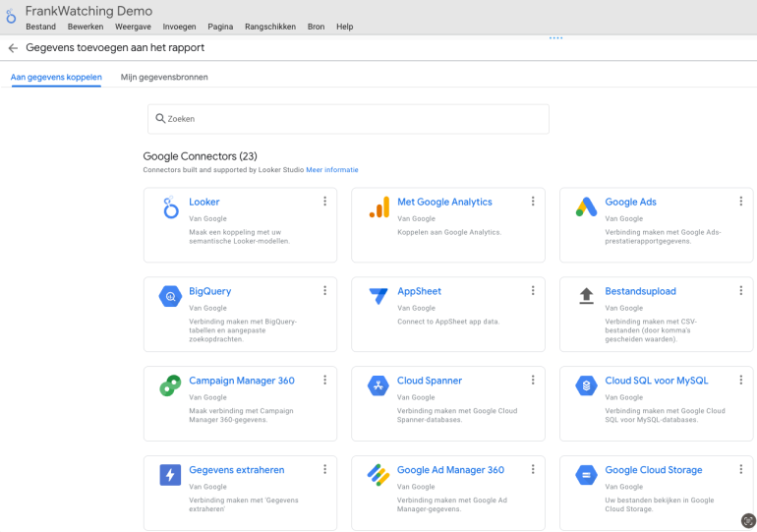
Task: Select the Met Google Analytics connector title
Action: tap(444, 202)
